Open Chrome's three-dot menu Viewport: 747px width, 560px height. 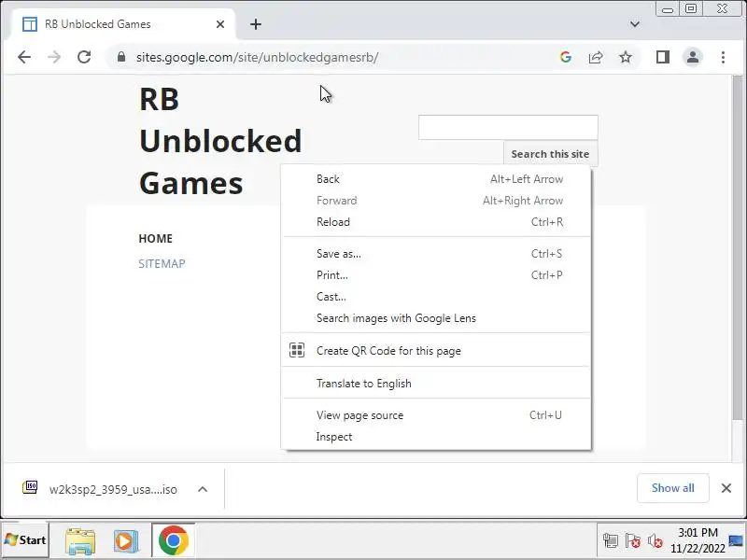(723, 57)
